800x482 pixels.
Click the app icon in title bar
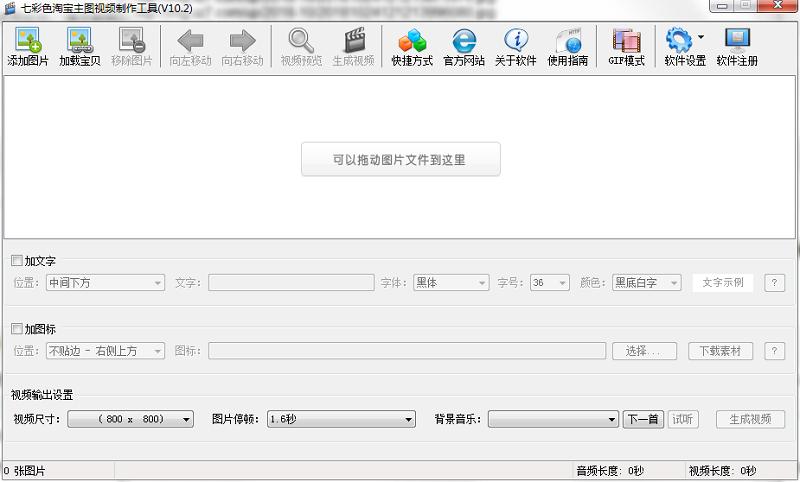pos(10,8)
